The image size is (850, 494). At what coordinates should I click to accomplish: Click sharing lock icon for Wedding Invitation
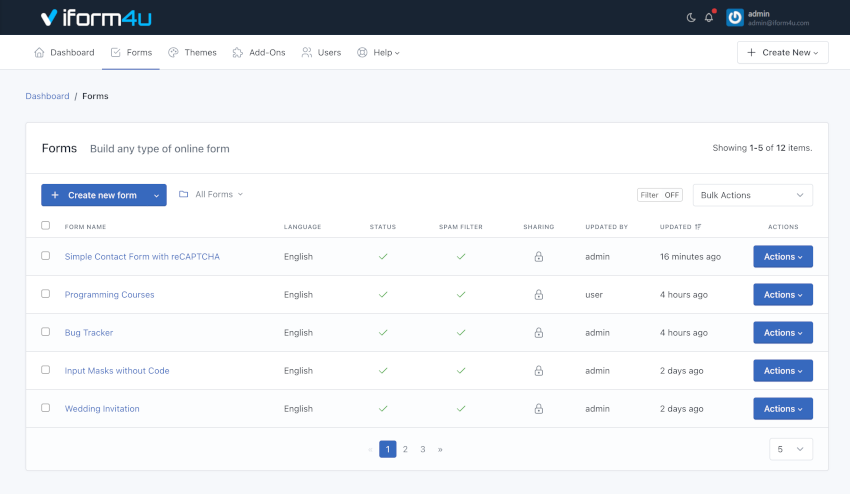538,409
